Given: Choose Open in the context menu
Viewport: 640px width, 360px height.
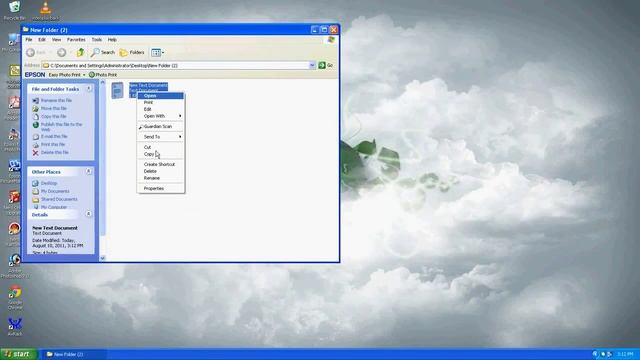Looking at the screenshot, I should [x=160, y=96].
